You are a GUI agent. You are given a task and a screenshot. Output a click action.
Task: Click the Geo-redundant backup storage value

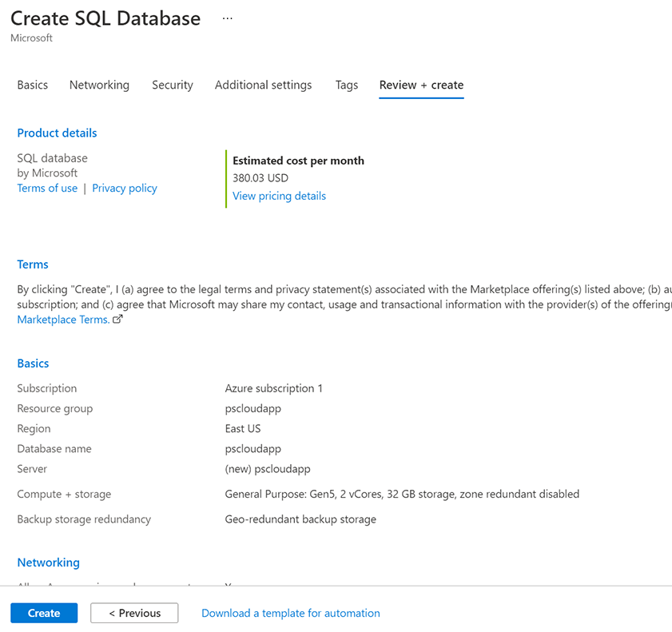300,519
